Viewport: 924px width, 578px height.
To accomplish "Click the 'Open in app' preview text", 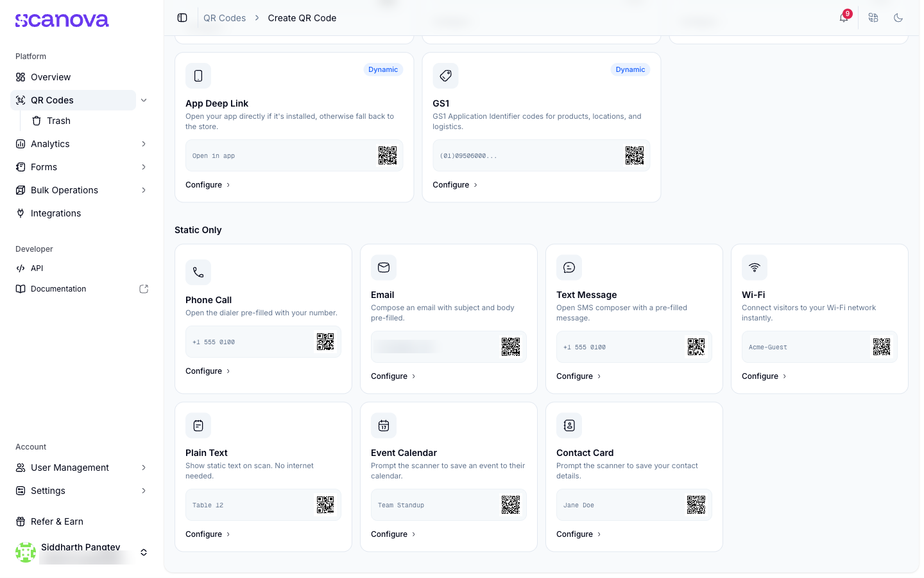I will (214, 156).
